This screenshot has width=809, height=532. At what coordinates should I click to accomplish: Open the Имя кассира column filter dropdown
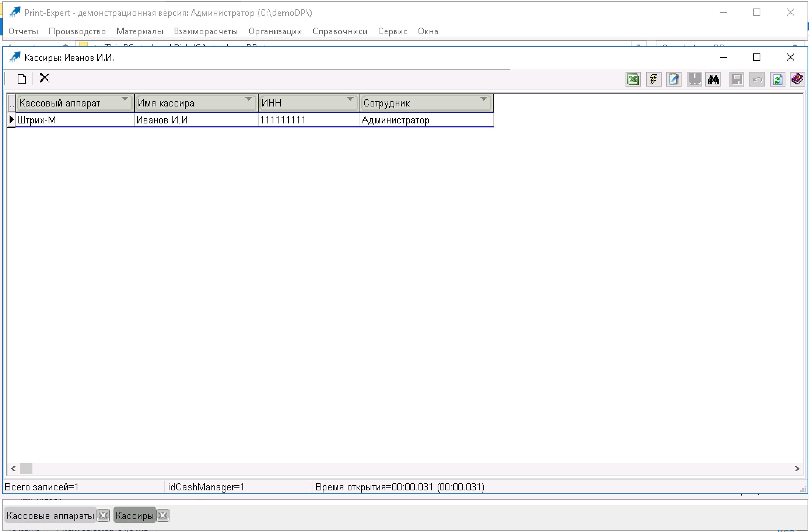(x=249, y=99)
